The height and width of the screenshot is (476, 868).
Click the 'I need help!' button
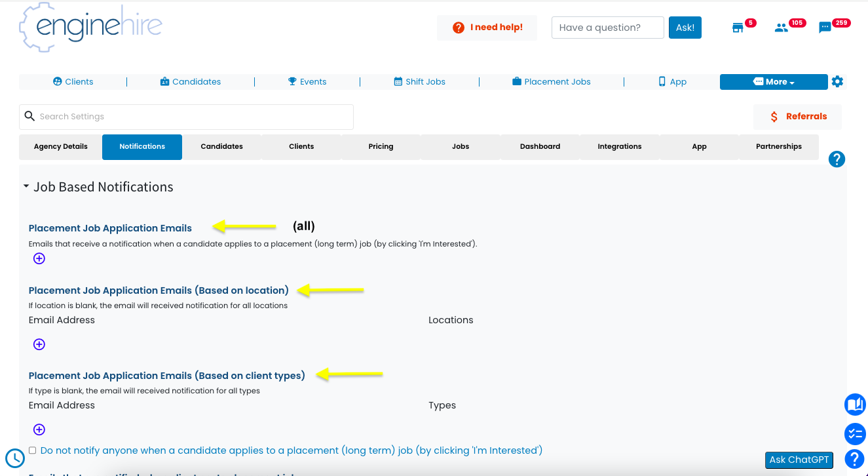click(x=487, y=28)
